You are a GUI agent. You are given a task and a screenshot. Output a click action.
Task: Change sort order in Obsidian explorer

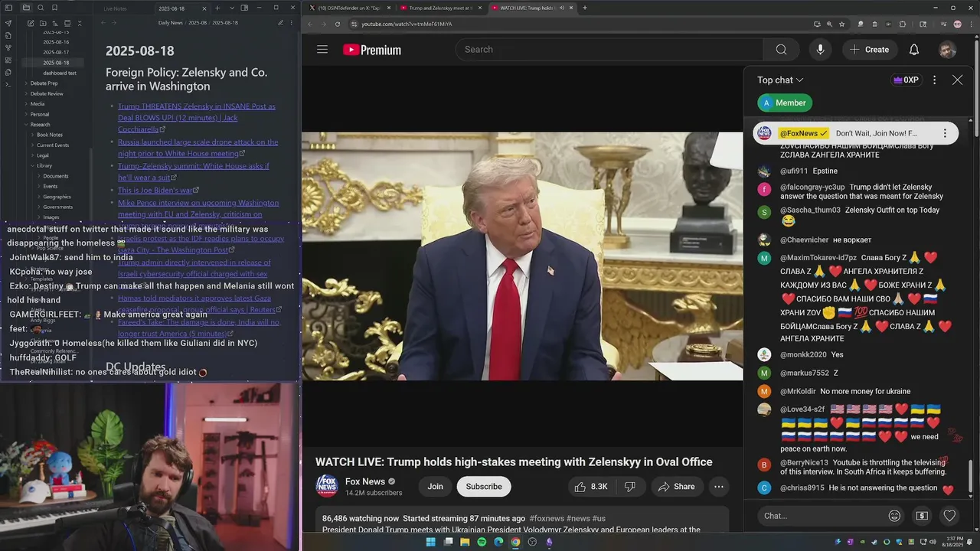(x=55, y=23)
